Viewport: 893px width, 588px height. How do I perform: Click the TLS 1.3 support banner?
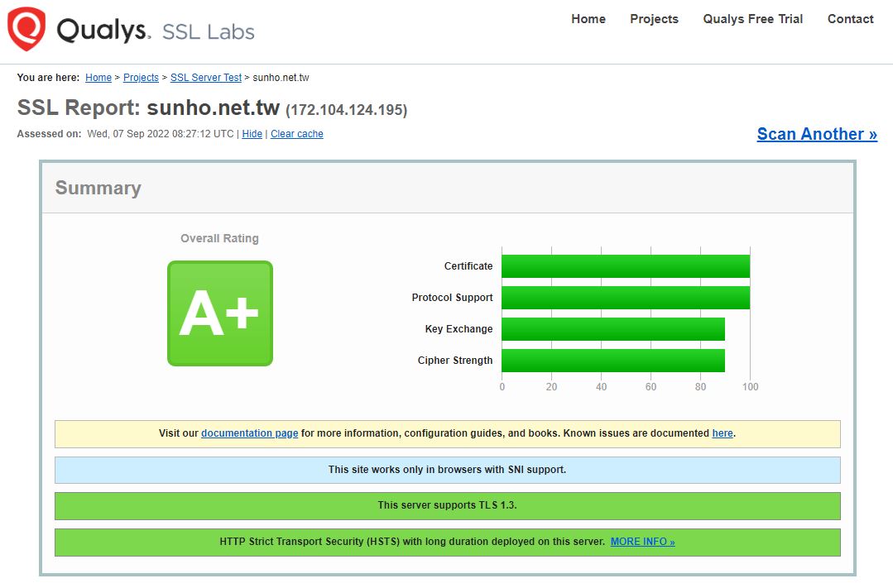(447, 505)
